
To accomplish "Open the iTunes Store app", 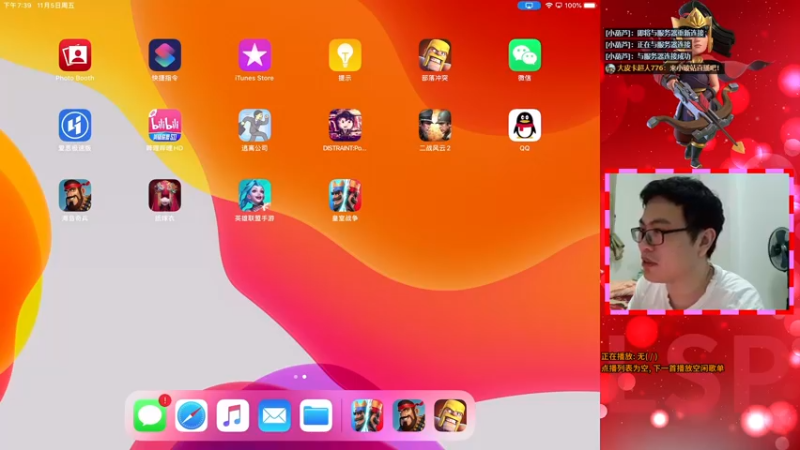I will pyautogui.click(x=255, y=55).
